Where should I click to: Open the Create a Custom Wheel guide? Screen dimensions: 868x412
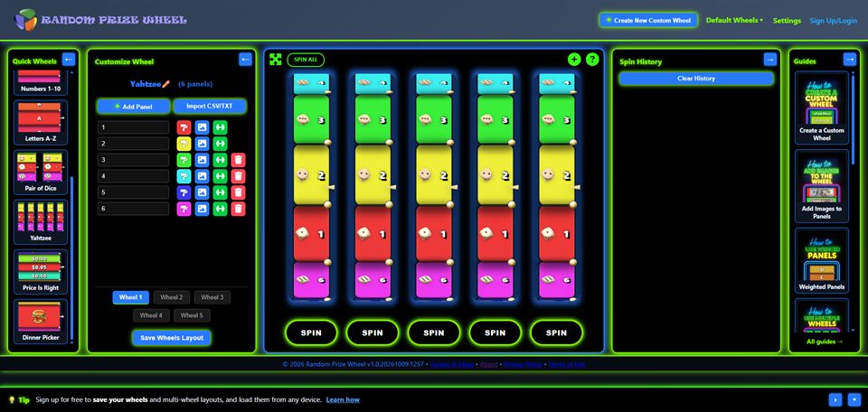(822, 107)
